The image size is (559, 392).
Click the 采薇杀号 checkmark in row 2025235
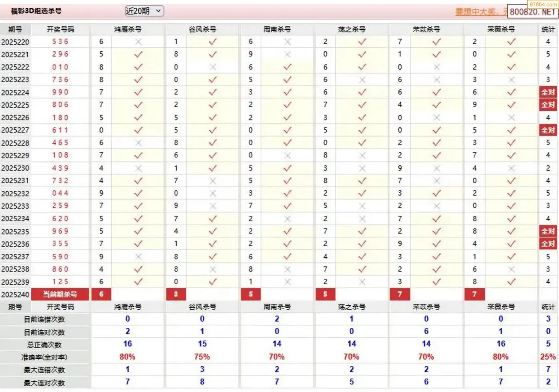click(511, 231)
